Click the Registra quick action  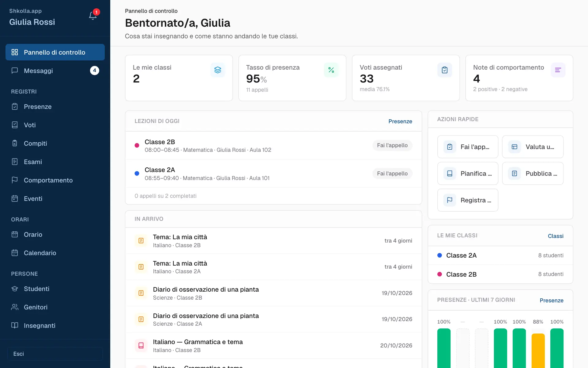(x=468, y=200)
